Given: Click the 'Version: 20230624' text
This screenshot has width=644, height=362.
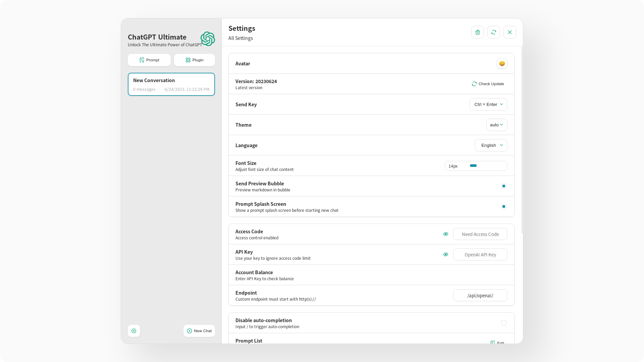Looking at the screenshot, I should tap(256, 81).
